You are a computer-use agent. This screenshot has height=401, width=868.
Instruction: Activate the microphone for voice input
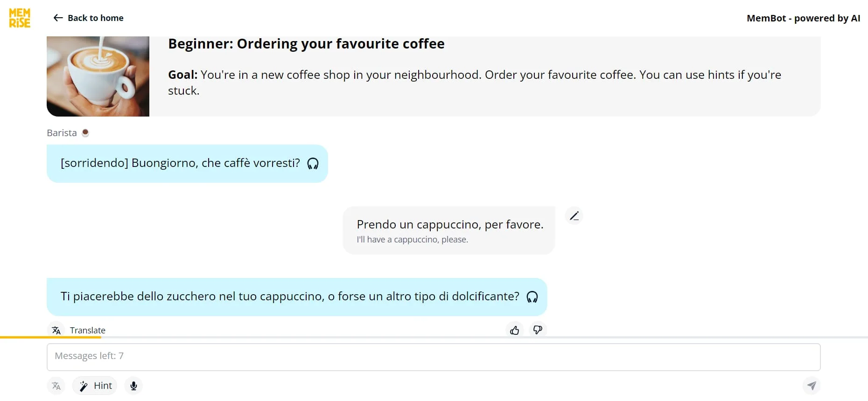point(133,386)
